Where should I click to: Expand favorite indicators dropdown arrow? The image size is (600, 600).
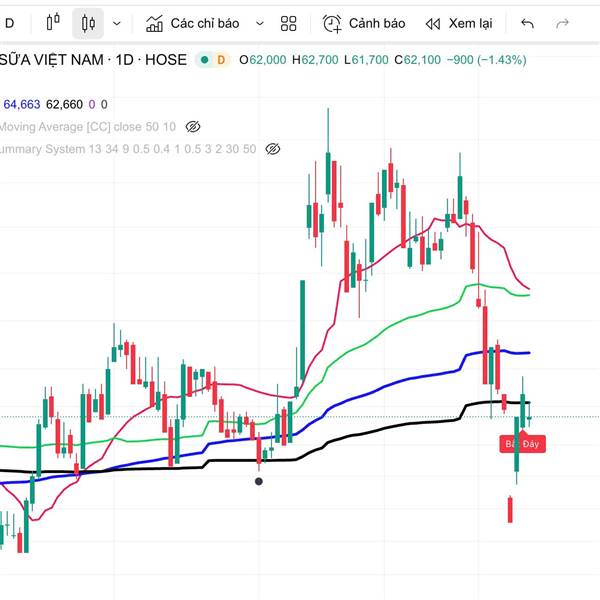tap(260, 24)
